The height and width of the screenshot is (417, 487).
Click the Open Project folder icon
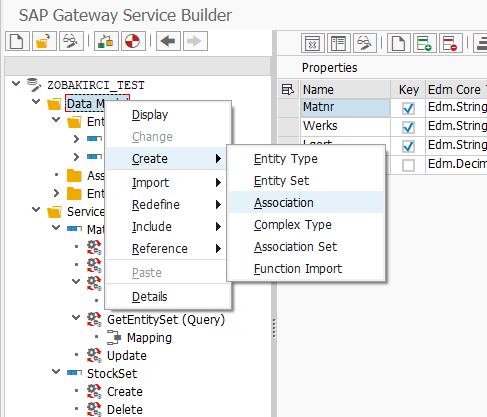44,41
